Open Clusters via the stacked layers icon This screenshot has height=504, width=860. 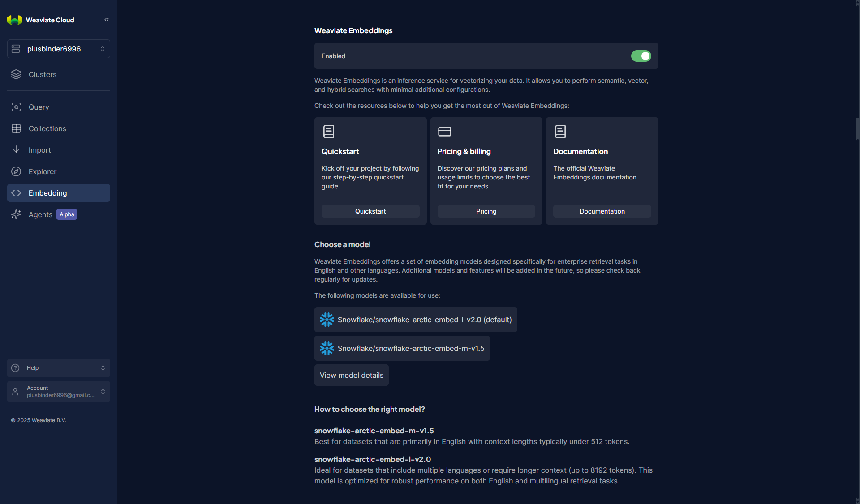pyautogui.click(x=16, y=74)
